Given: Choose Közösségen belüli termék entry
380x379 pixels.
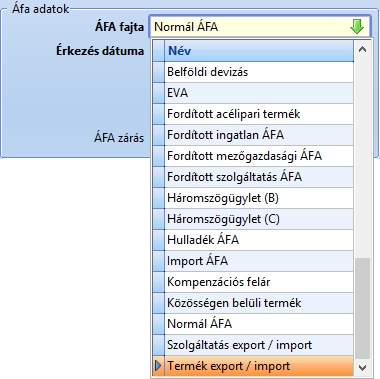Looking at the screenshot, I should pos(259,303).
